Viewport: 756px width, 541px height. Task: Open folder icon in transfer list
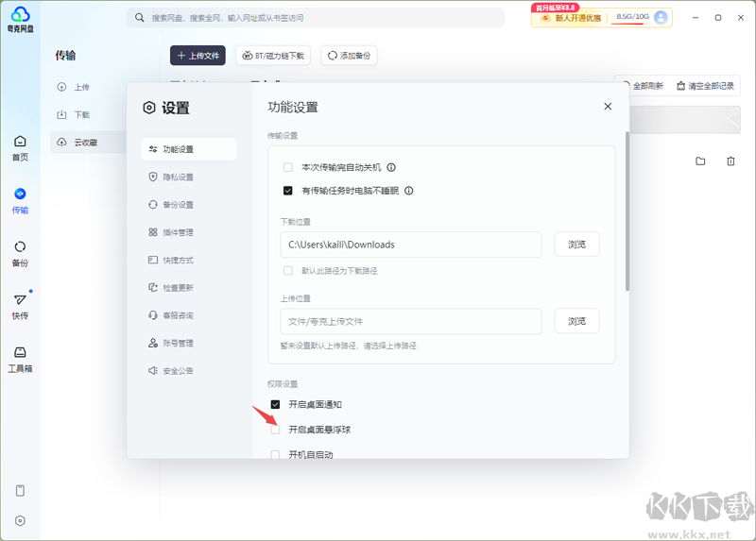tap(700, 161)
